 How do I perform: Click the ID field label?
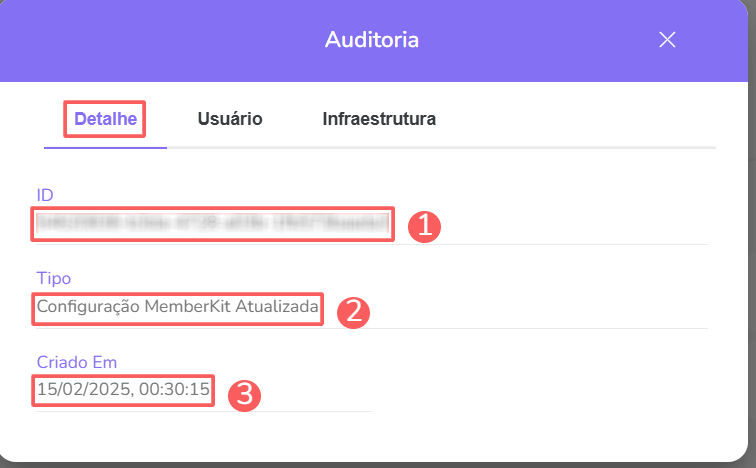[44, 194]
